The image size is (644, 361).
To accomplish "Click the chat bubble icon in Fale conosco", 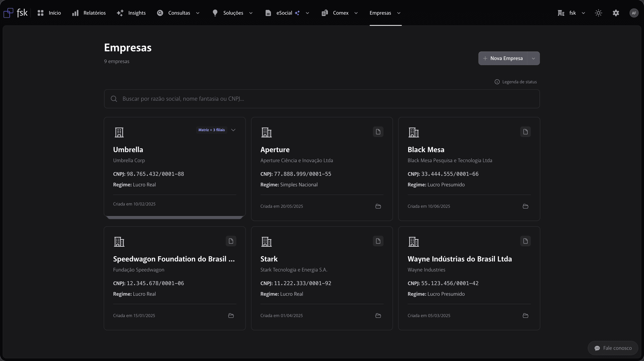I will click(597, 348).
